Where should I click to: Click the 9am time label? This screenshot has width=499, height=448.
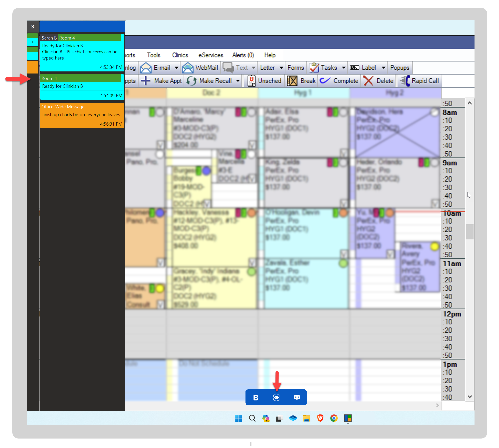tap(450, 163)
